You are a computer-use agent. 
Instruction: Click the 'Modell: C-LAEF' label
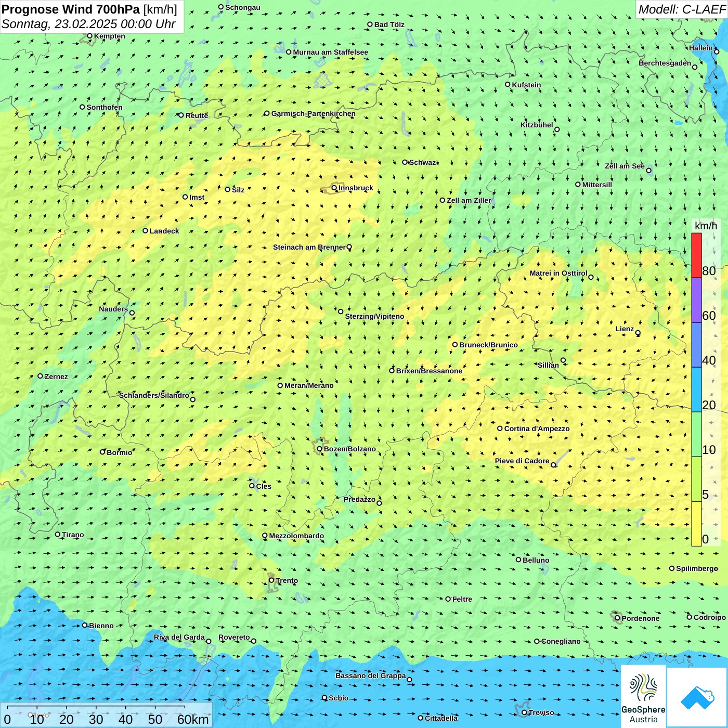point(681,9)
